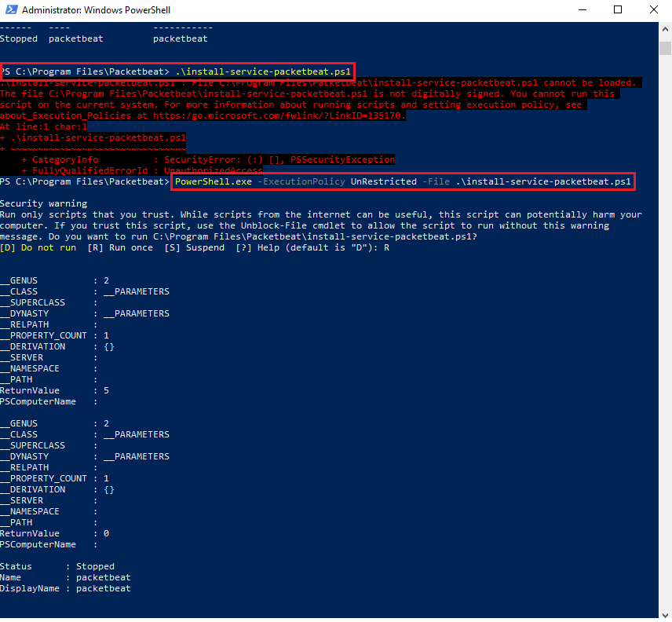
Task: Click the scrollbar up arrow
Action: pos(665,30)
